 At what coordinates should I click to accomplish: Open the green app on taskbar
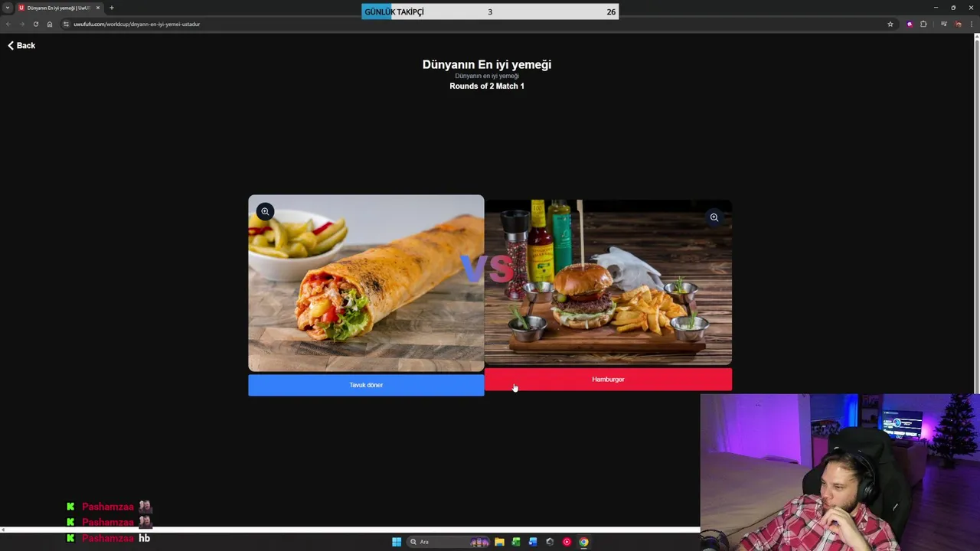click(516, 542)
